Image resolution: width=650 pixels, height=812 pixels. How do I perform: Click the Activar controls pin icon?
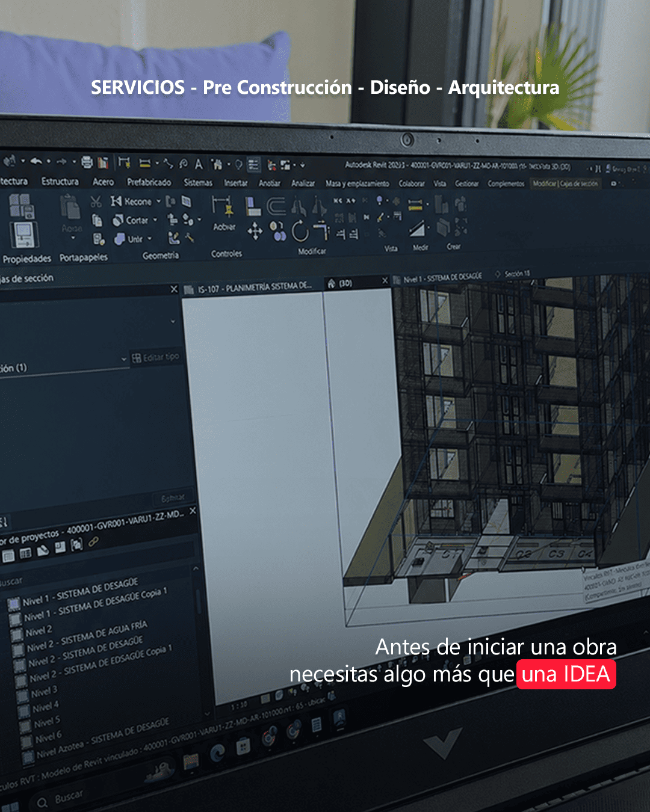[224, 208]
